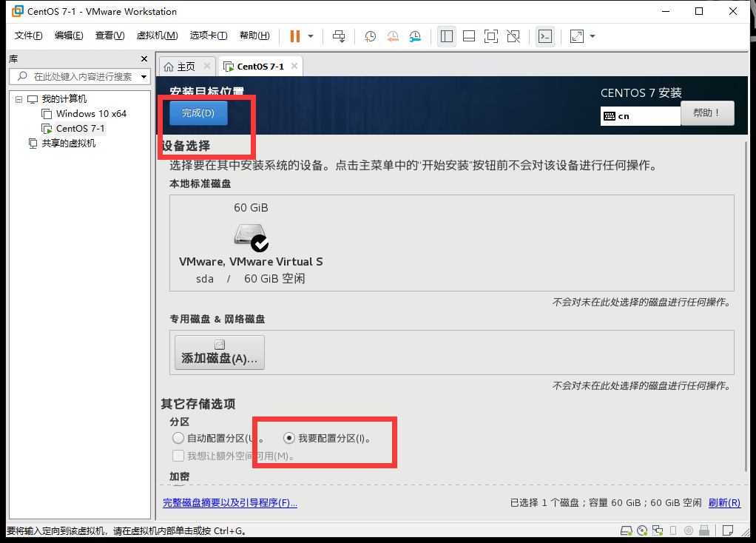Click the message log status bar icon
Image resolution: width=756 pixels, height=543 pixels.
(728, 531)
